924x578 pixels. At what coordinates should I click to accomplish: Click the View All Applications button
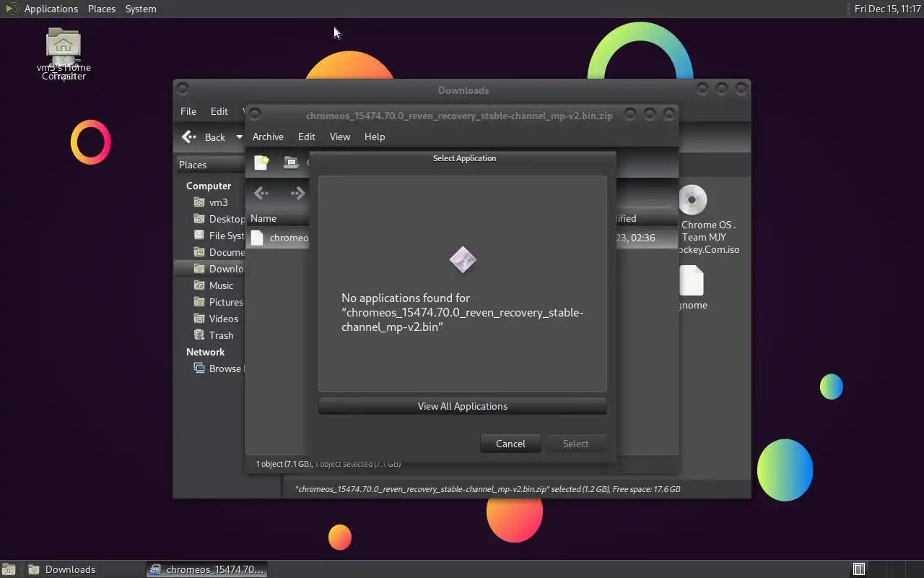coord(462,406)
